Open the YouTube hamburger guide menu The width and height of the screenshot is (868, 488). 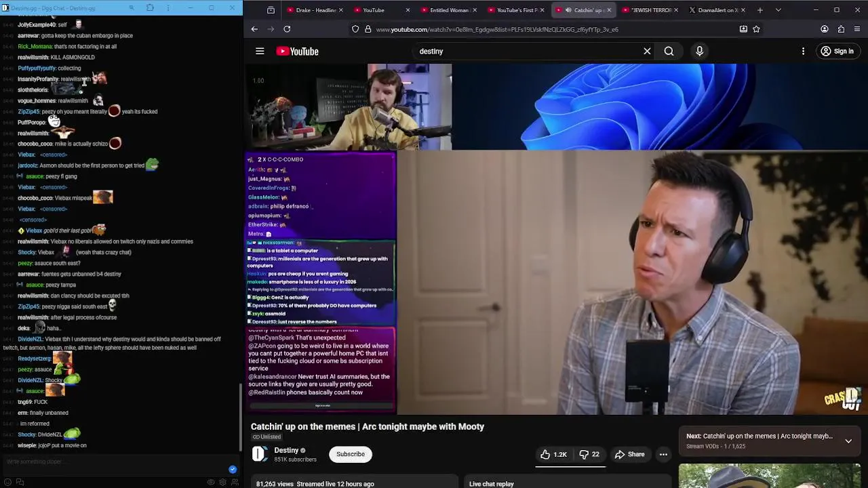pos(260,52)
